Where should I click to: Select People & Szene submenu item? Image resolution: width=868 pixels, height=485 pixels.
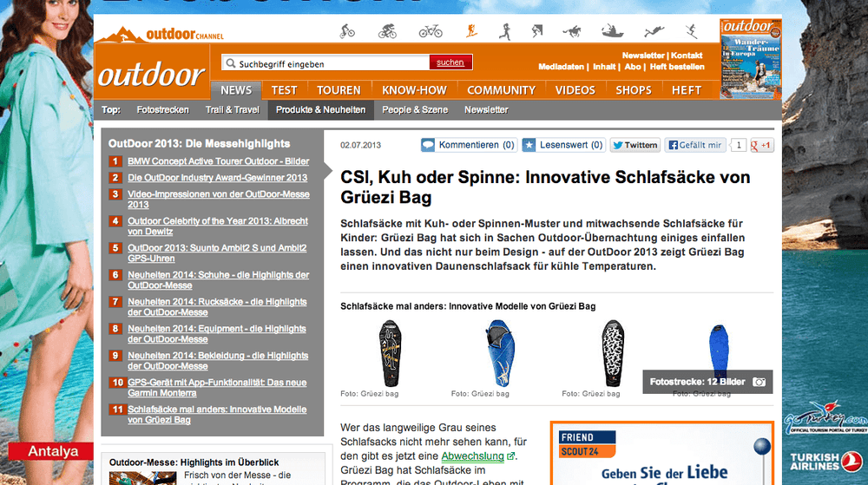[415, 110]
